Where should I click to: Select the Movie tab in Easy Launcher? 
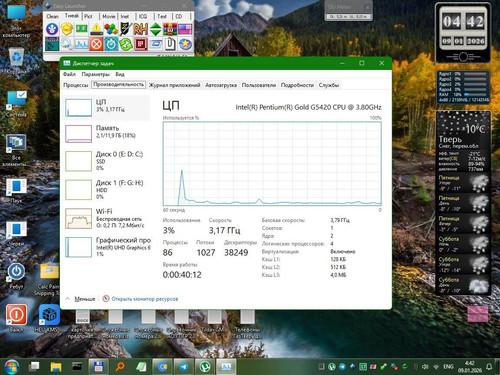[108, 16]
